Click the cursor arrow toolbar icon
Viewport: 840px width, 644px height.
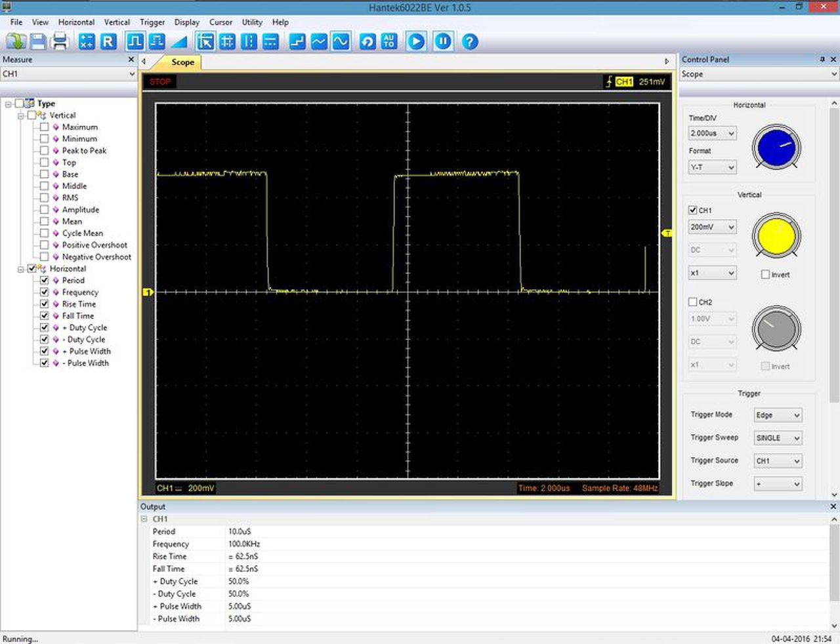tap(205, 42)
